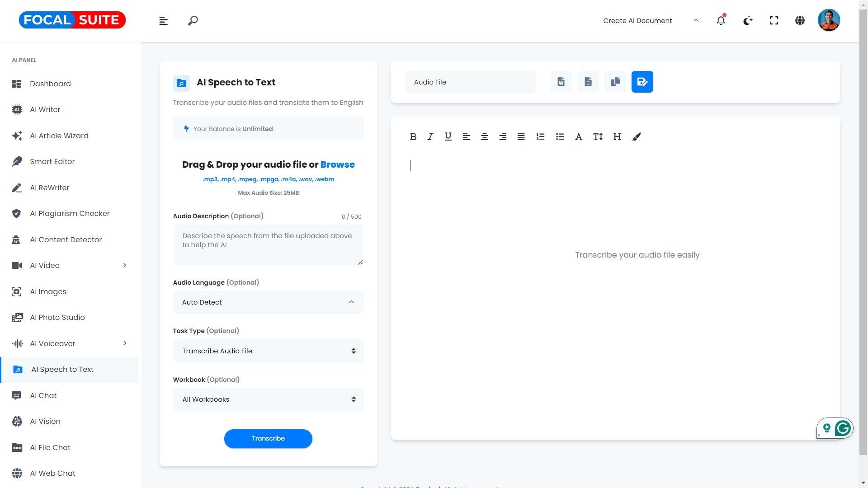The height and width of the screenshot is (488, 868).
Task: Open the notifications bell
Action: click(x=721, y=20)
